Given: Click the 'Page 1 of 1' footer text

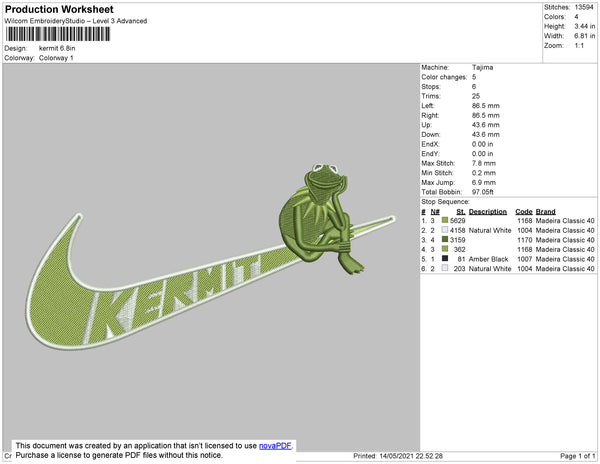Looking at the screenshot, I should click(577, 456).
